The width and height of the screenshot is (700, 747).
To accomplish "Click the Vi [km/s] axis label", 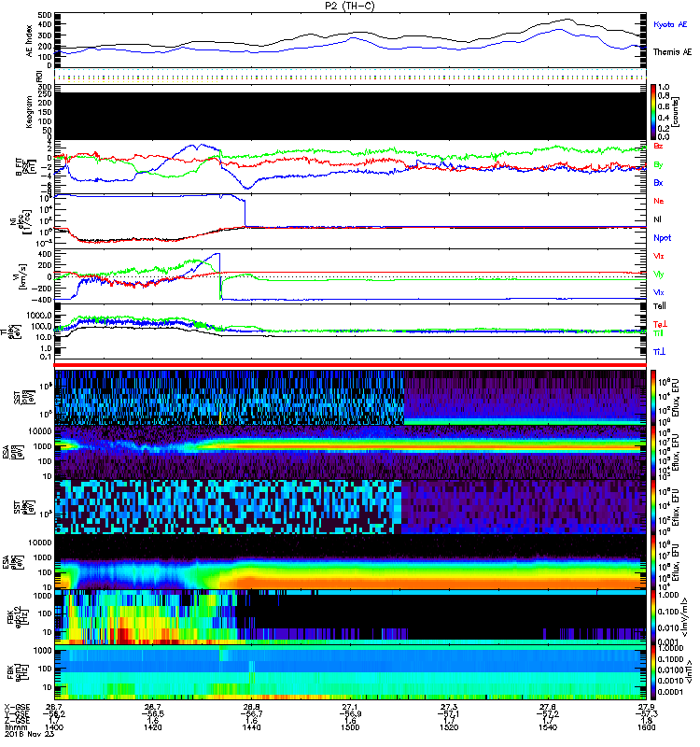I will pyautogui.click(x=21, y=276).
